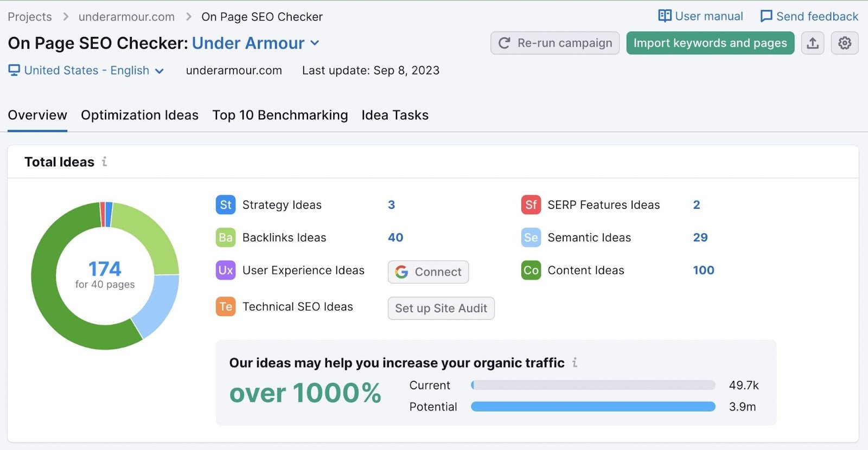Screen dimensions: 868x450
Task: Click the Re-run campaign button
Action: point(555,43)
